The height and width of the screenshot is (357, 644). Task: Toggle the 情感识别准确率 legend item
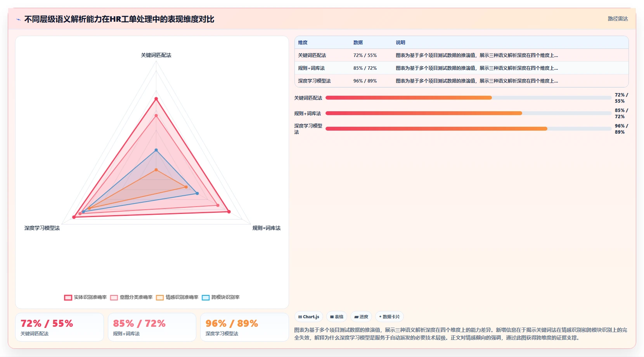[177, 297]
